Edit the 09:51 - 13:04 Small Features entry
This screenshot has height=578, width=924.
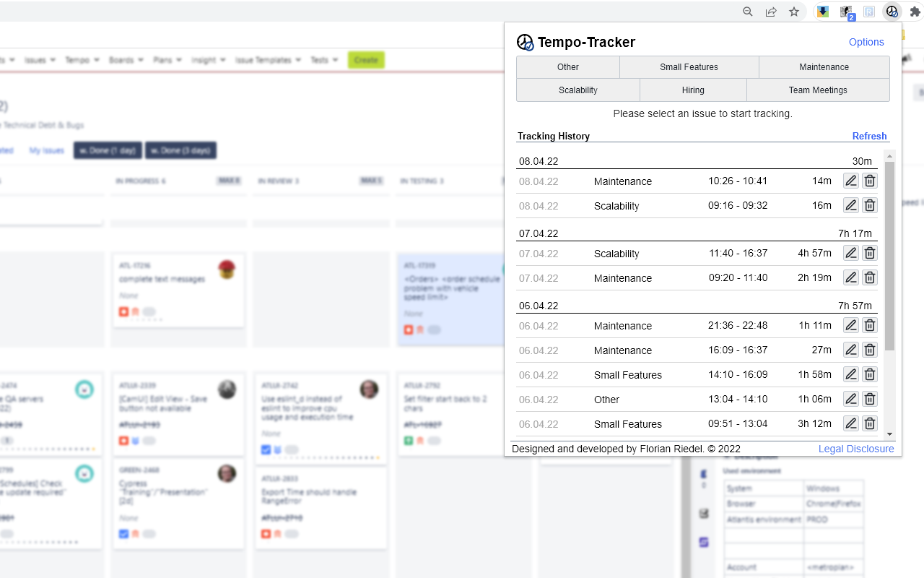pyautogui.click(x=851, y=424)
